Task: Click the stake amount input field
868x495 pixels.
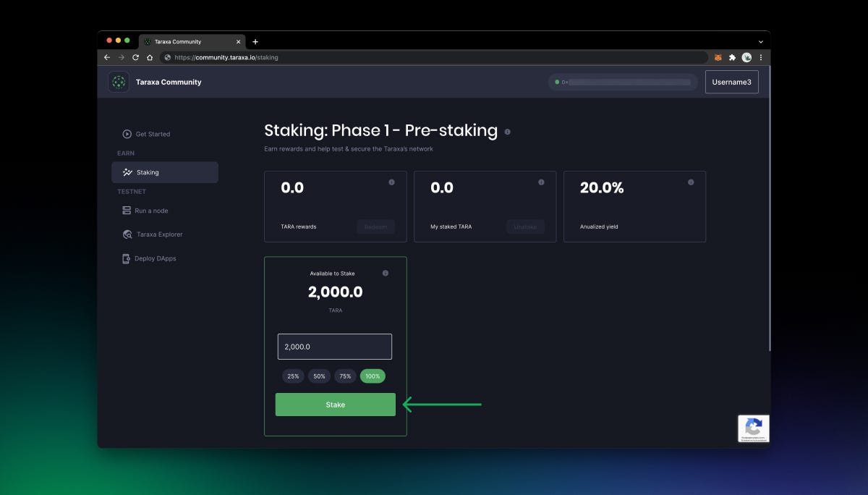Action: (x=335, y=347)
